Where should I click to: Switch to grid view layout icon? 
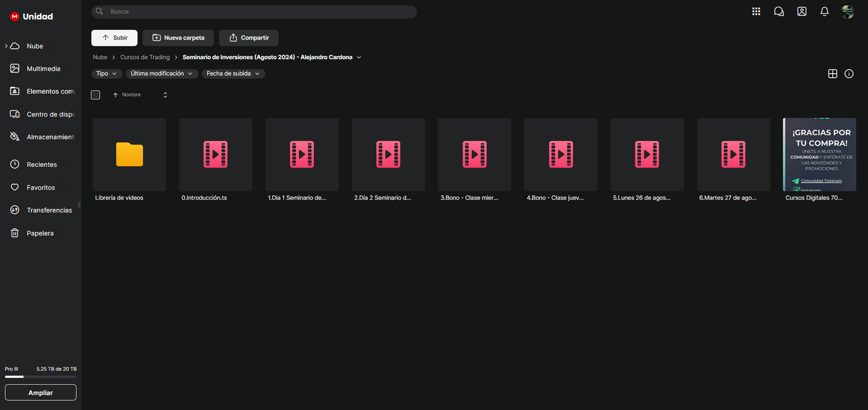(x=833, y=74)
